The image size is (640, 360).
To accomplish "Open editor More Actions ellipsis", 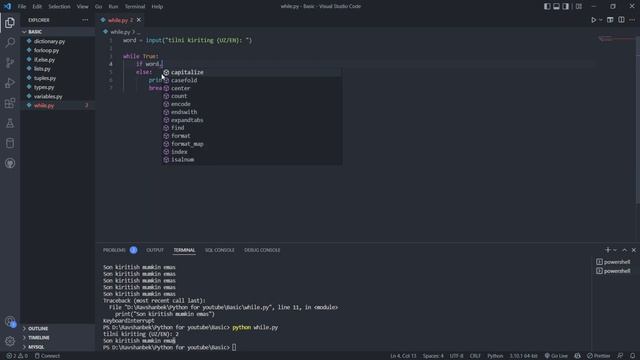I will tap(632, 20).
